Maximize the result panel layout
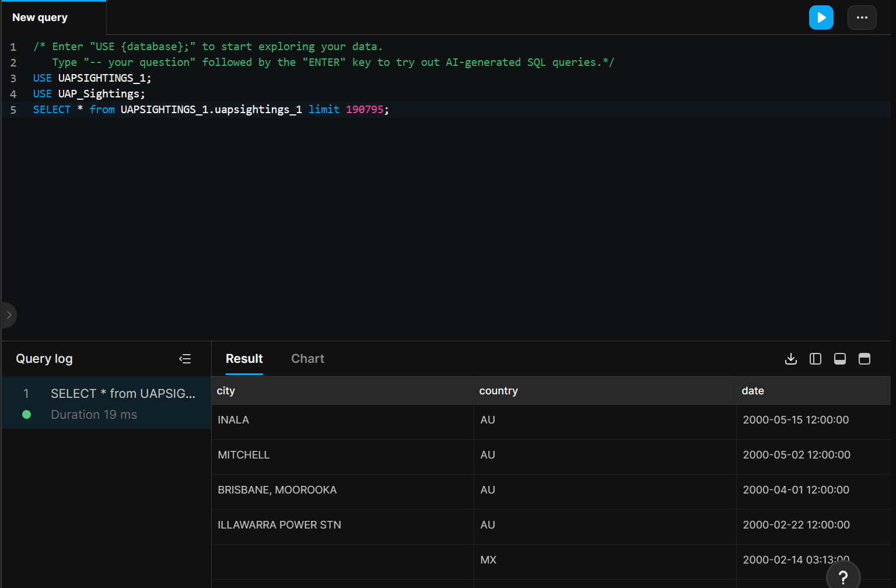 tap(864, 359)
